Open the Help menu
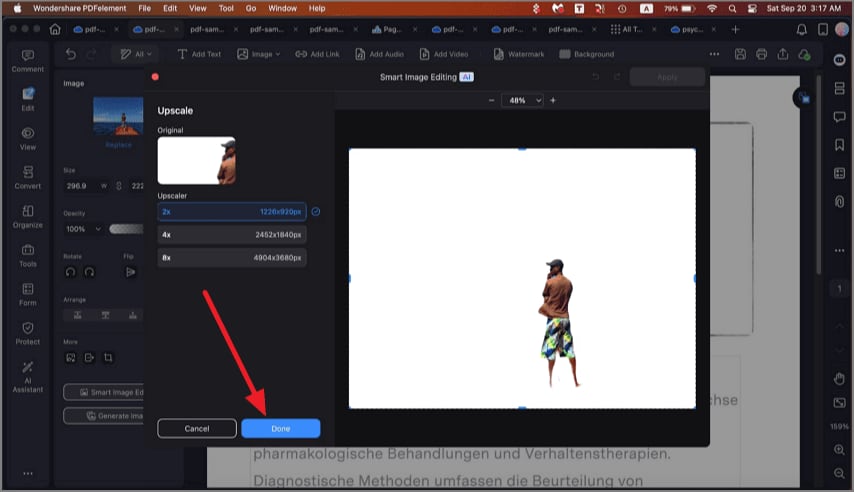 tap(317, 8)
